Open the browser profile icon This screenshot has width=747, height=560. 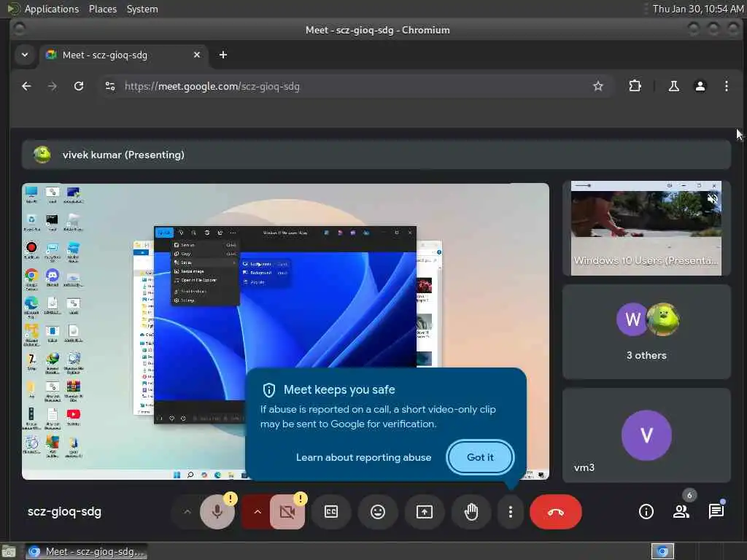click(700, 86)
